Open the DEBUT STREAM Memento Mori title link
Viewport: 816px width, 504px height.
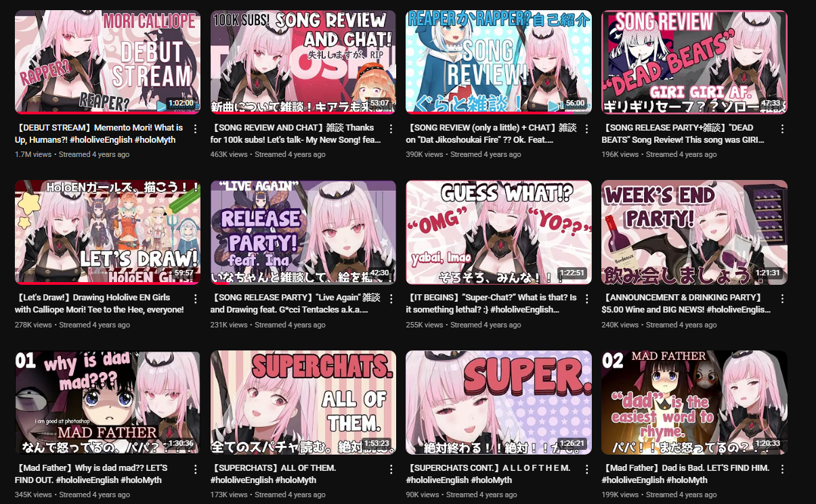(x=99, y=133)
